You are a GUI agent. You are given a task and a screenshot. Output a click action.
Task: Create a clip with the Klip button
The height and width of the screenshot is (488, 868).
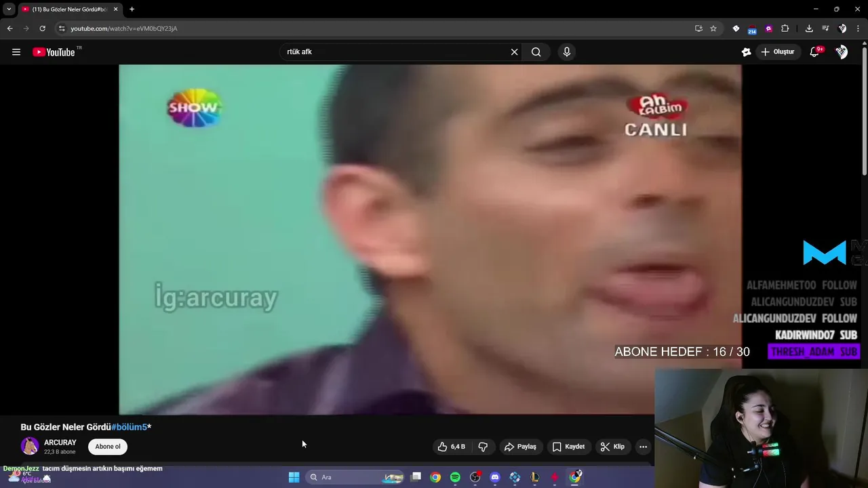[612, 447]
